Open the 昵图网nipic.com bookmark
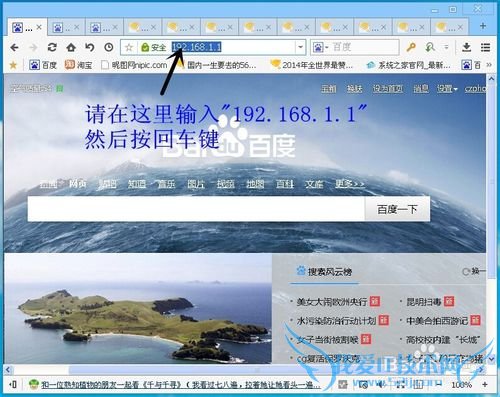The width and height of the screenshot is (500, 397). click(134, 65)
